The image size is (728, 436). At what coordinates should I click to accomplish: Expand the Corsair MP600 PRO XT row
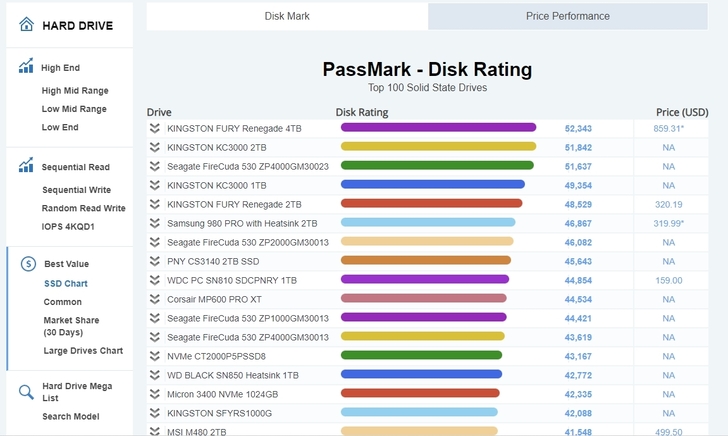coord(155,299)
